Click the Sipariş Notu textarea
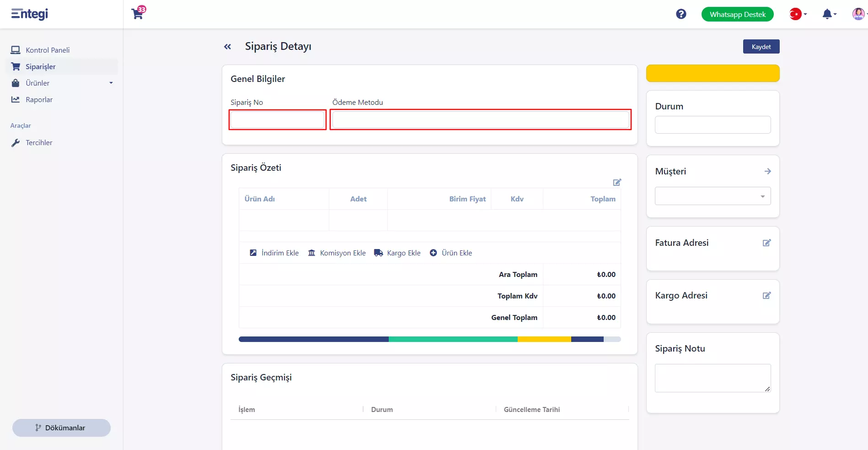Viewport: 868px width, 450px height. (x=713, y=378)
